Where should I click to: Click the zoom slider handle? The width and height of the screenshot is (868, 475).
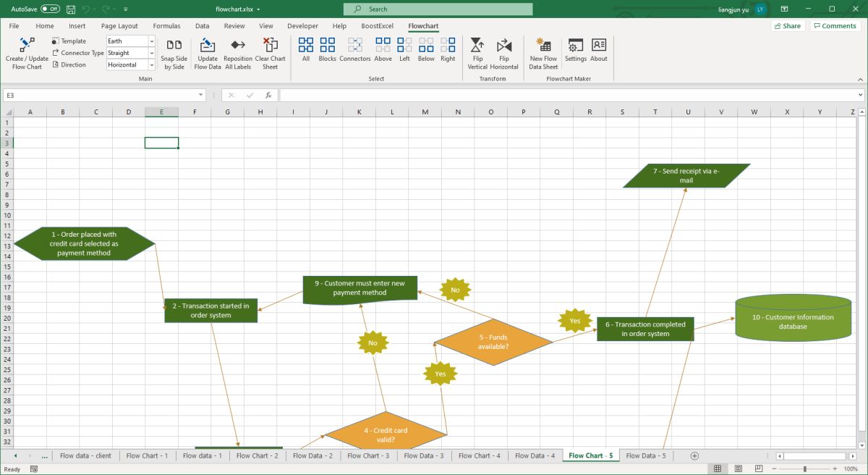coord(805,469)
